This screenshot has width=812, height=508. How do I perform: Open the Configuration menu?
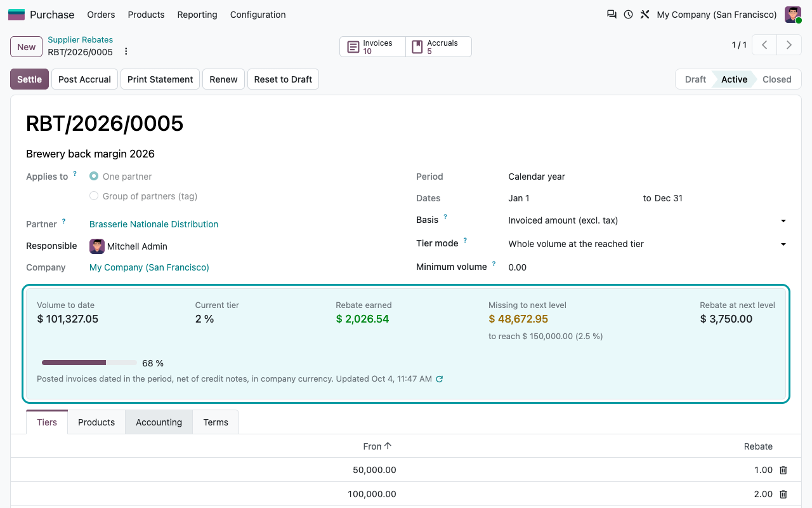pyautogui.click(x=258, y=15)
